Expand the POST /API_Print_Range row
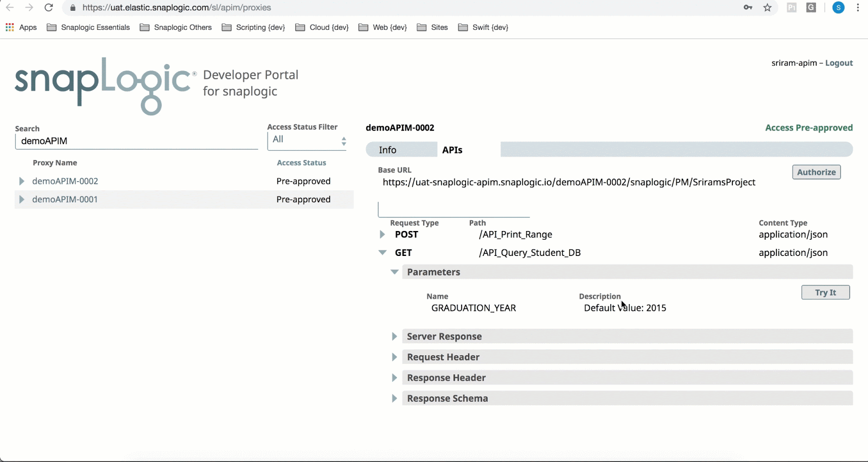Screen dimensions: 868x462 click(x=382, y=234)
